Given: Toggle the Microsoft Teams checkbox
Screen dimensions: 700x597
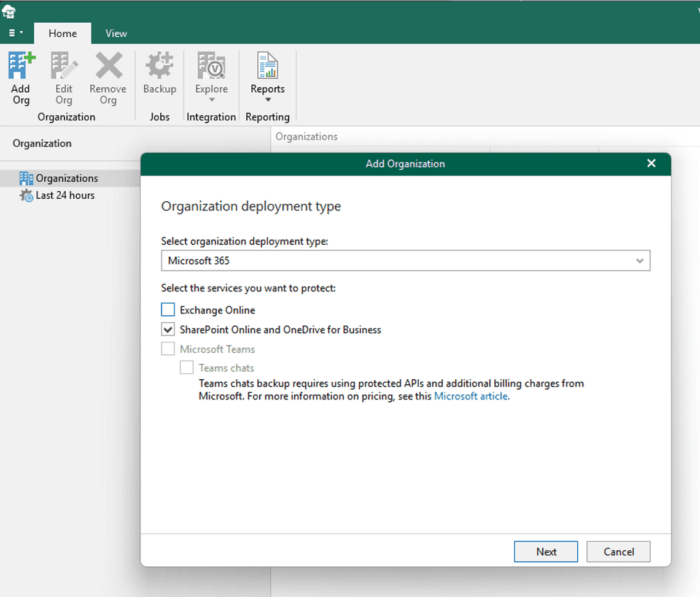Looking at the screenshot, I should pos(167,349).
